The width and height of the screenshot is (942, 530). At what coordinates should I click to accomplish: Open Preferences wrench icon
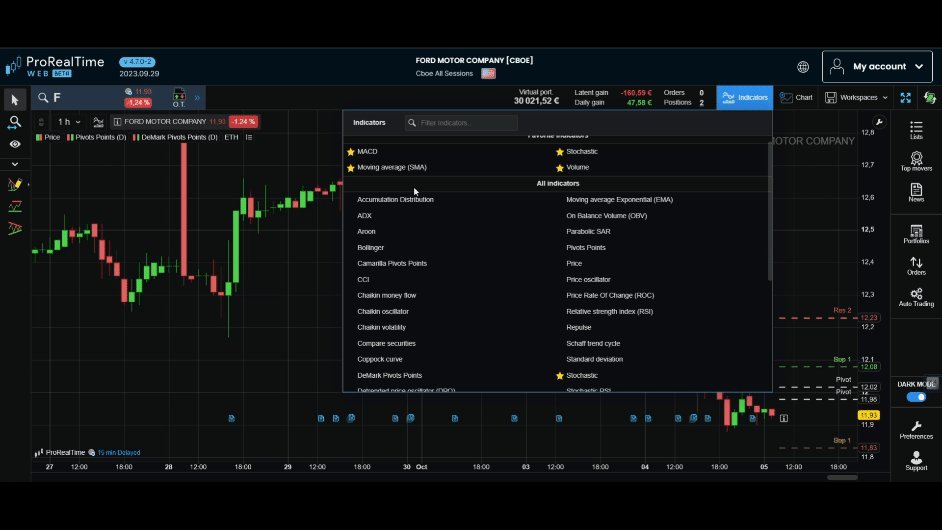(x=916, y=430)
